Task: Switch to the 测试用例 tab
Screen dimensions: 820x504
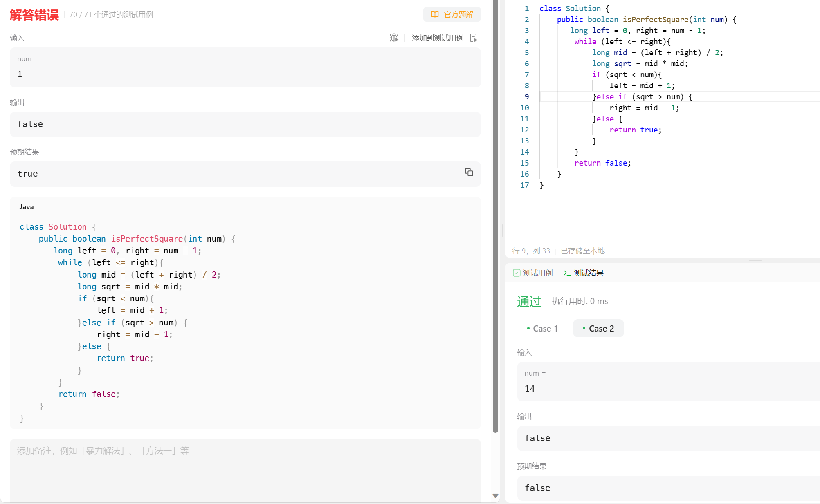Action: [x=537, y=273]
